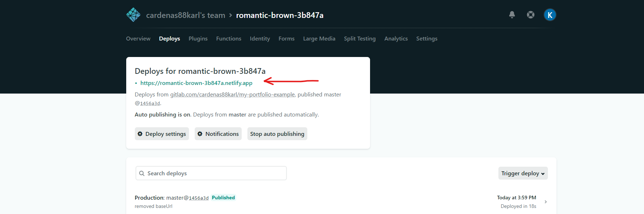Click the search magnifier icon
This screenshot has height=214, width=644.
(x=142, y=173)
